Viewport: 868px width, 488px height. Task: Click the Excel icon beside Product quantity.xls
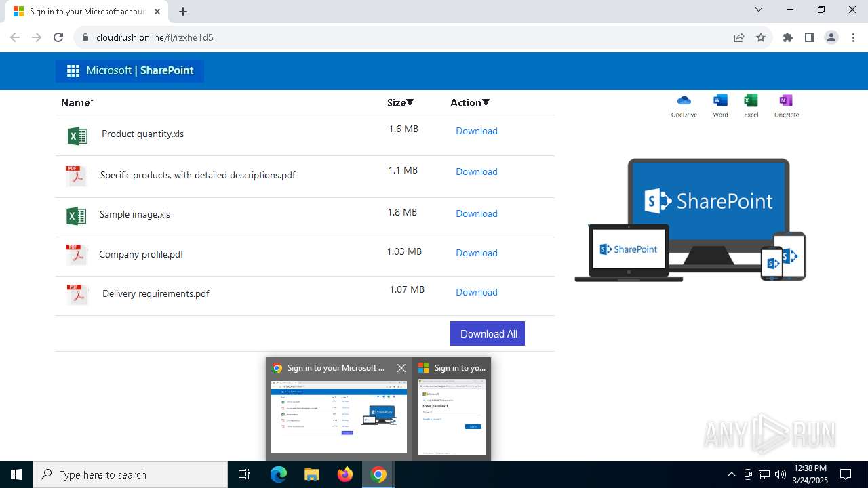[x=78, y=136]
